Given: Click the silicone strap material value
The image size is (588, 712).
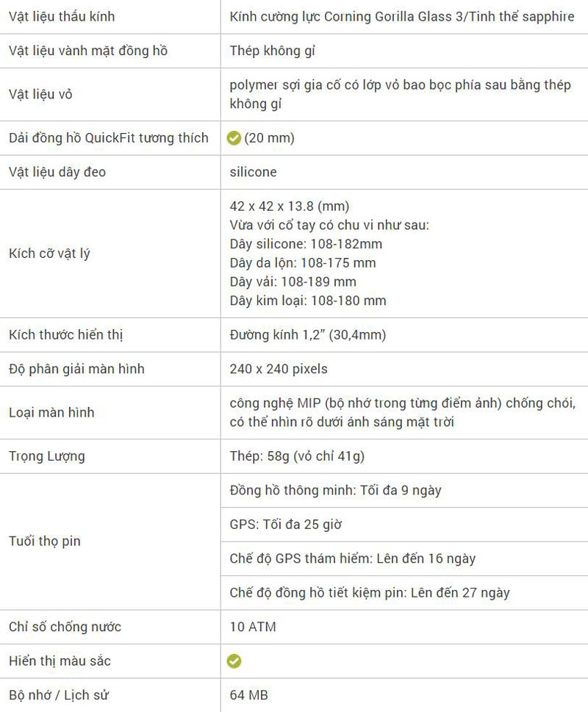Looking at the screenshot, I should click(x=254, y=172).
